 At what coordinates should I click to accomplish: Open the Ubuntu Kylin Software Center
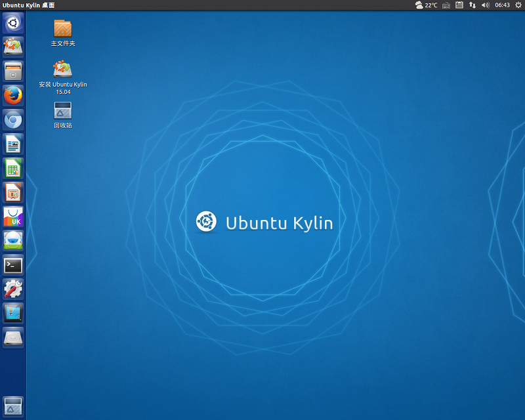(x=12, y=217)
